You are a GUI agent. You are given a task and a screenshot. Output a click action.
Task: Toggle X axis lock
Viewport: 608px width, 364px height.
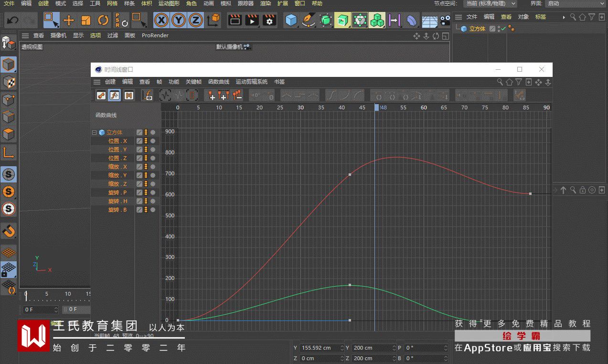click(162, 20)
